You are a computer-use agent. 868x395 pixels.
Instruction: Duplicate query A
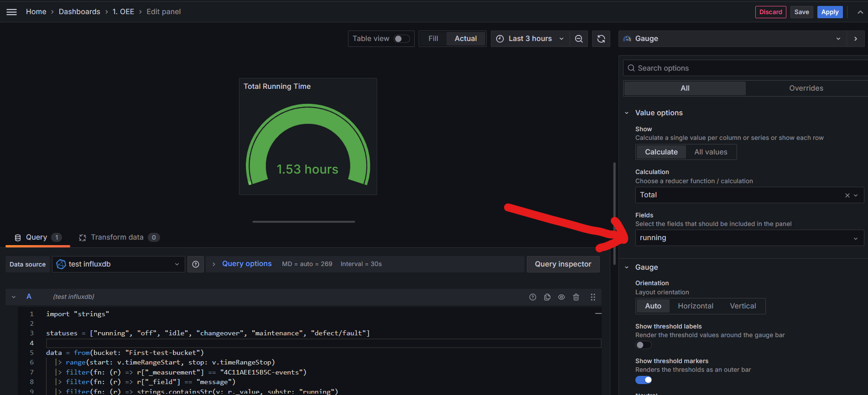click(547, 297)
